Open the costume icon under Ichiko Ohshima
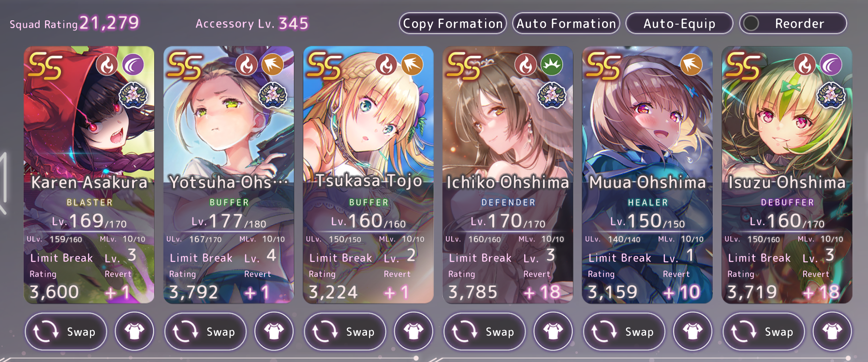The image size is (868, 362). point(553,332)
